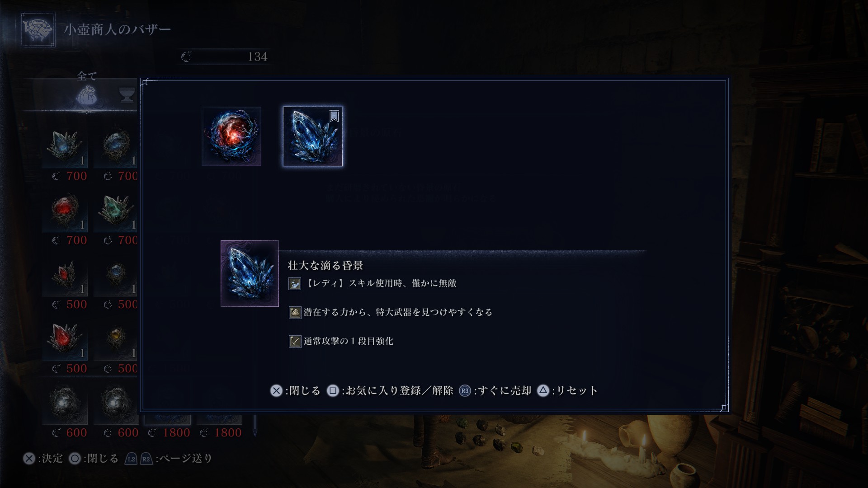
Task: Click the すぐに売却 sell now prompt
Action: (x=495, y=391)
